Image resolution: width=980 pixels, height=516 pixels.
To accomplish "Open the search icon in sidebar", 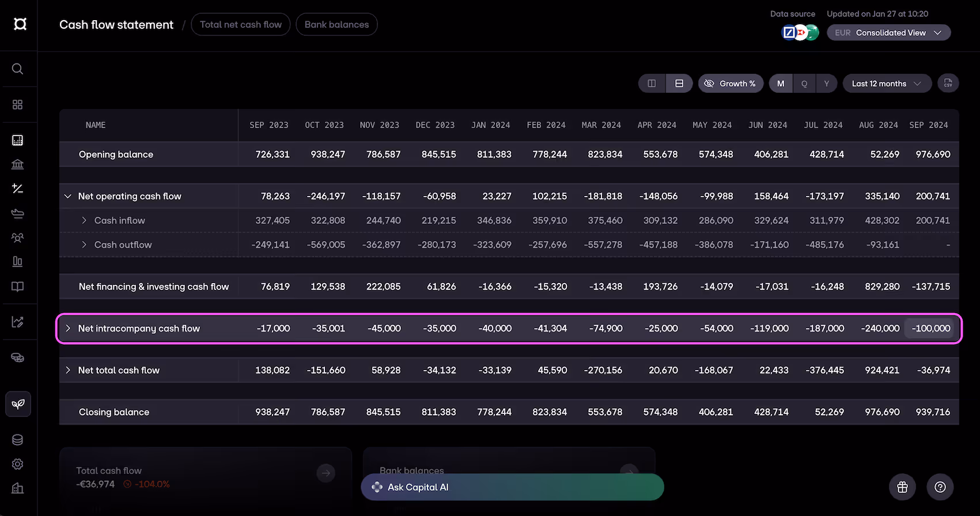I will point(18,69).
